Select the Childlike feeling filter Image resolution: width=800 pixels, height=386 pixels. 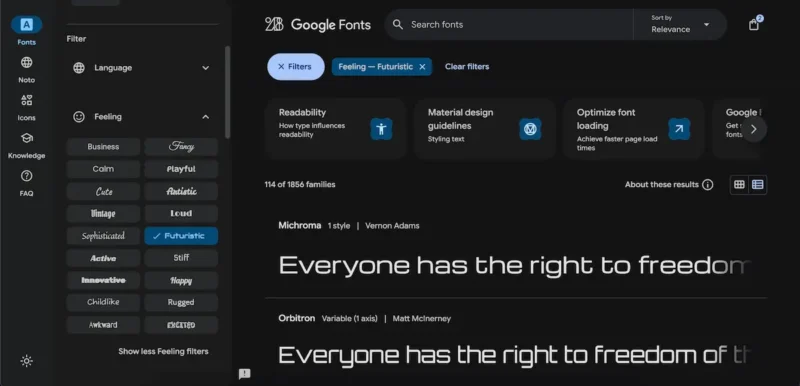click(x=103, y=302)
